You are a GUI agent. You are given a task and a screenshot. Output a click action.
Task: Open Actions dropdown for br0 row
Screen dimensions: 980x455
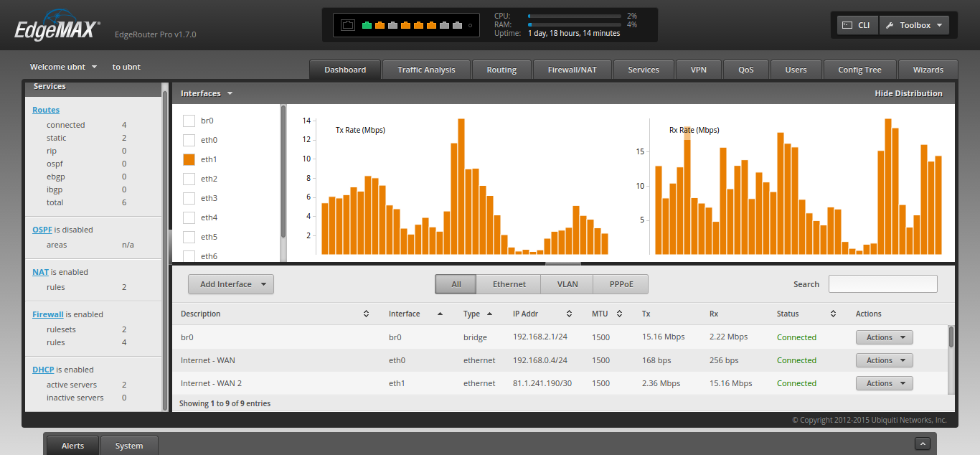click(884, 337)
